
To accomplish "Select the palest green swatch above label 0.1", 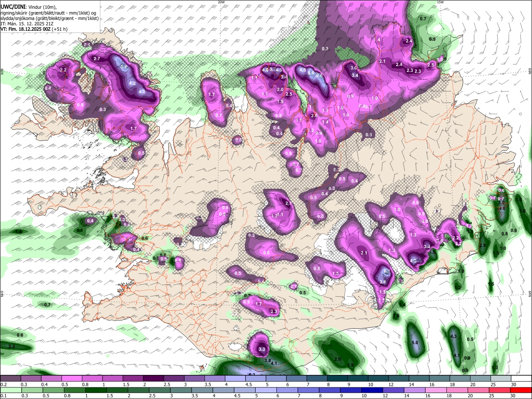I will (x=10, y=390).
